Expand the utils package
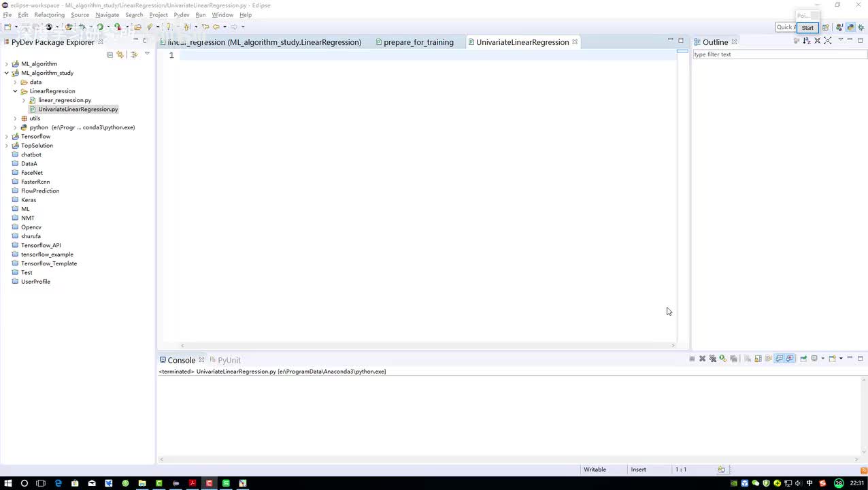 coord(15,118)
